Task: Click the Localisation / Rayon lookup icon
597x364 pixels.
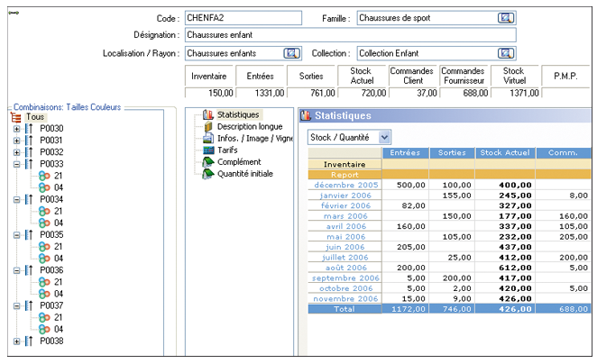Action: tap(290, 53)
